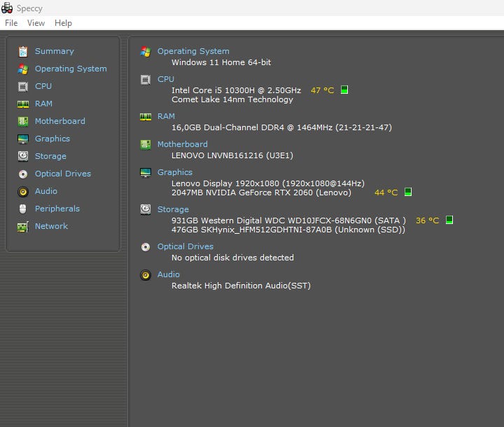The width and height of the screenshot is (504, 427).
Task: Click the Storage heading link in summary
Action: (173, 209)
